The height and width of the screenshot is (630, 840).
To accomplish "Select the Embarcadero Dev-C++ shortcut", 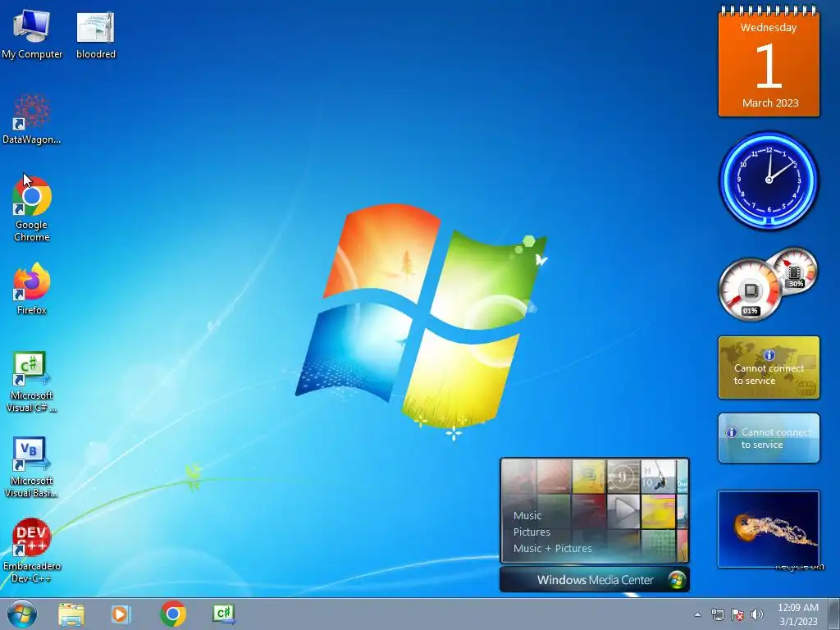I will [x=32, y=550].
